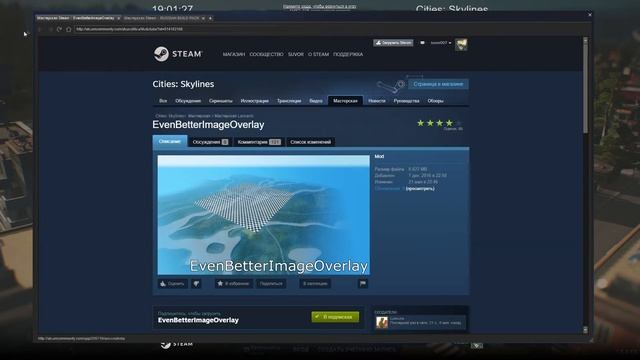
Task: Select the Мастерская hub tab
Action: (x=345, y=101)
